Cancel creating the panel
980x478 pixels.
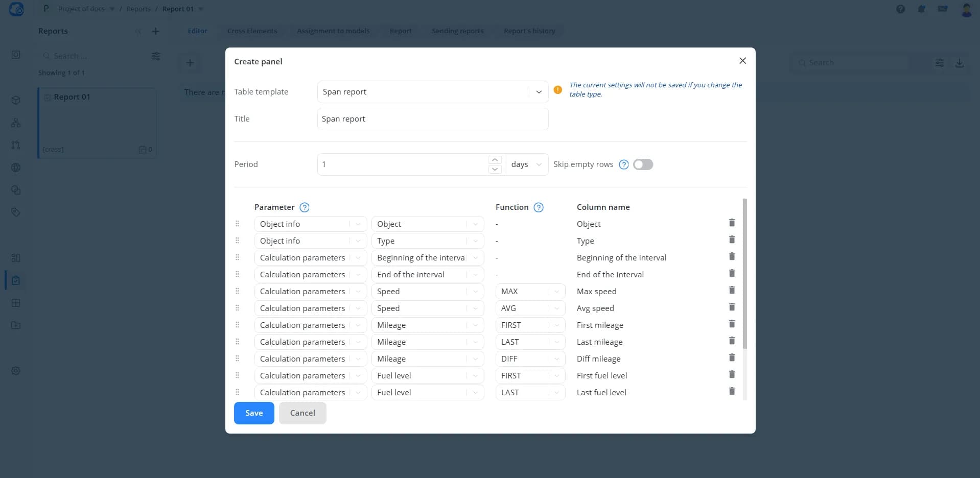(x=302, y=413)
